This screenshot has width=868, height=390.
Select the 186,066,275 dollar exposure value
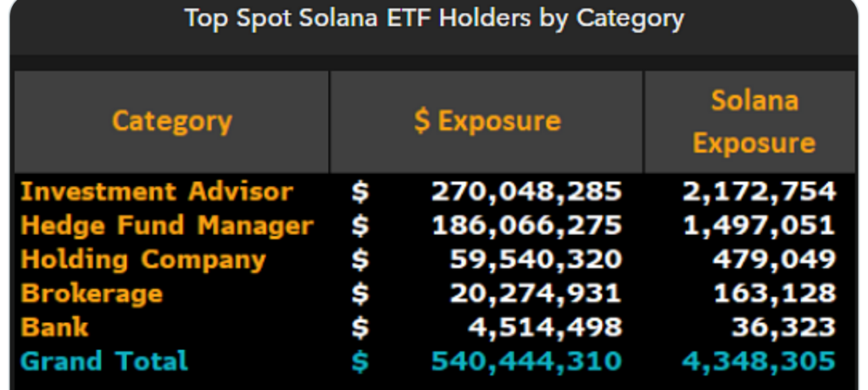(526, 226)
